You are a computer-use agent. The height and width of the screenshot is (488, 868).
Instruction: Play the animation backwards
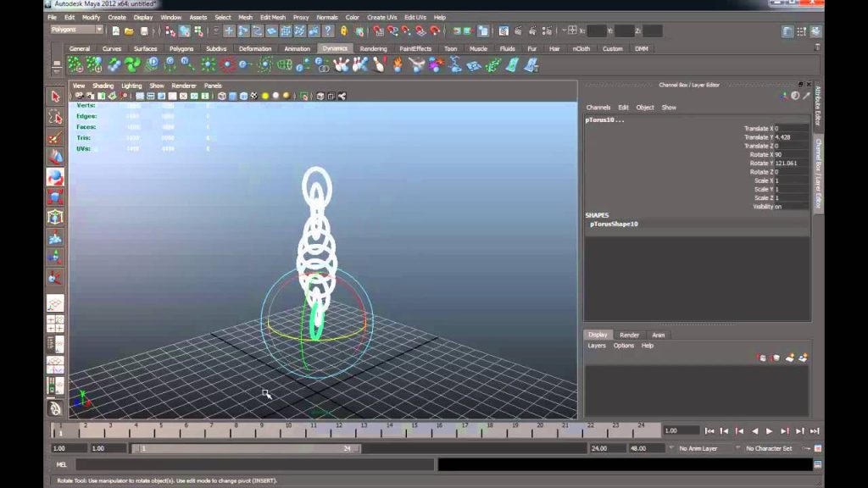754,431
